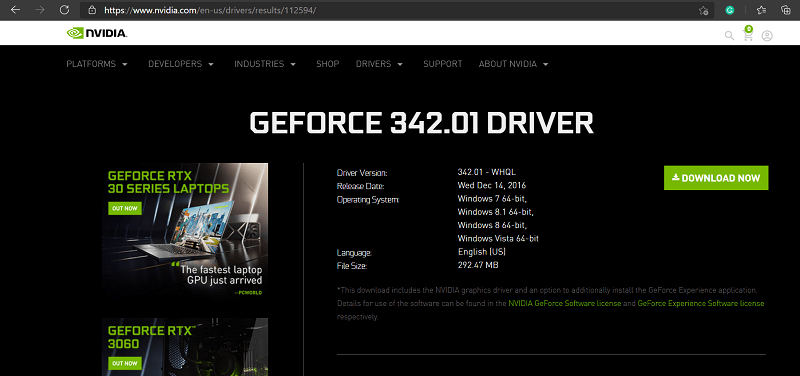The image size is (800, 376).
Task: Select the 'Wed Dec 14, 2016' release date
Action: coord(492,185)
